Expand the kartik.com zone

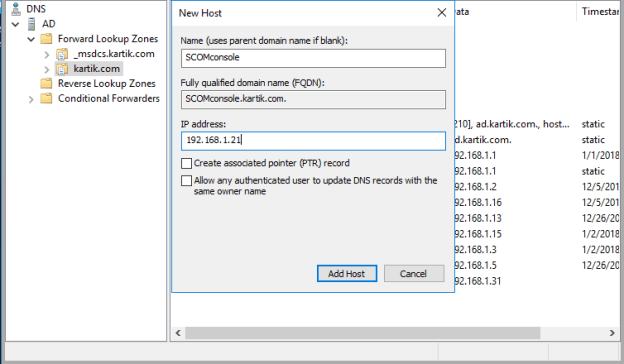(47, 69)
